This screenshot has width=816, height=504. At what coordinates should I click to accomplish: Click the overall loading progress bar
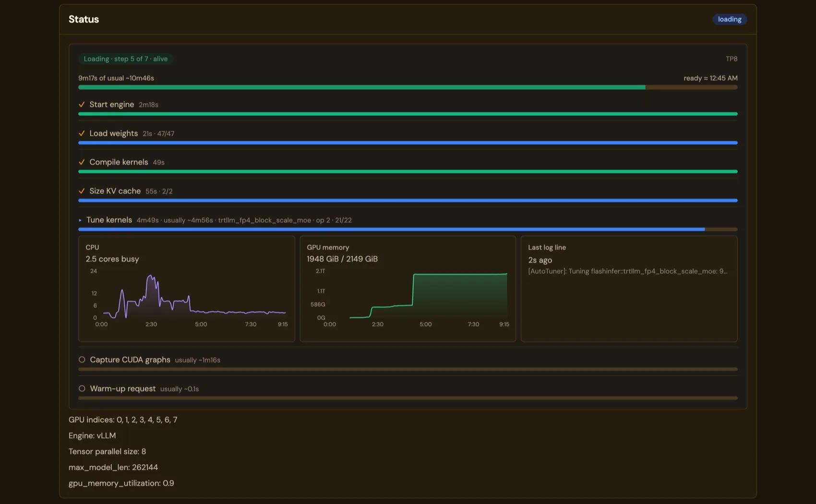(408, 87)
